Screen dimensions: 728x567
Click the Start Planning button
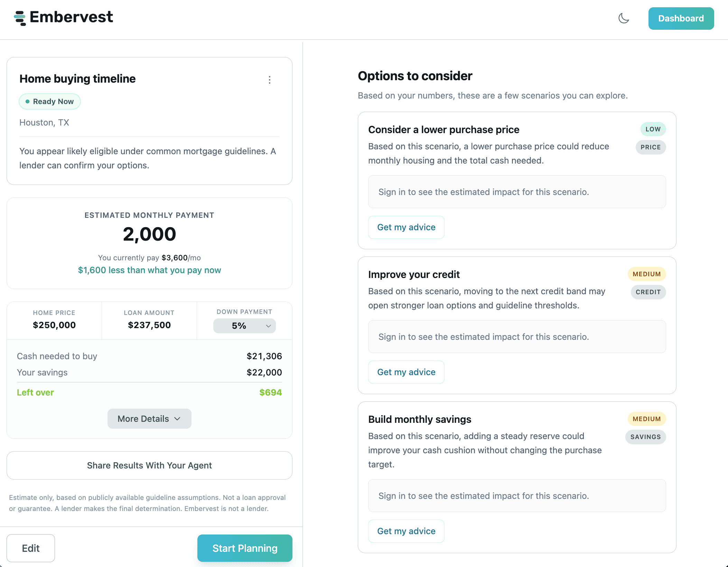coord(245,548)
